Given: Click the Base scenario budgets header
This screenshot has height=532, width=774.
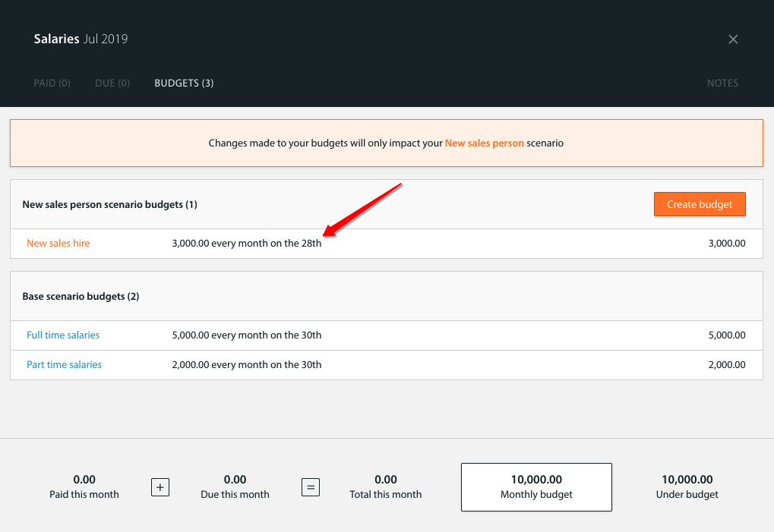Looking at the screenshot, I should [x=81, y=296].
